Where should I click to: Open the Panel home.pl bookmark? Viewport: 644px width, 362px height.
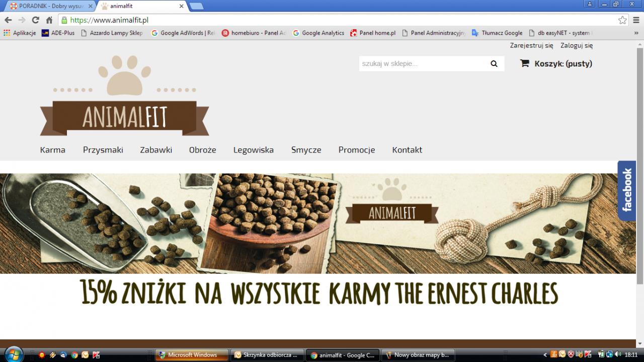click(x=373, y=33)
